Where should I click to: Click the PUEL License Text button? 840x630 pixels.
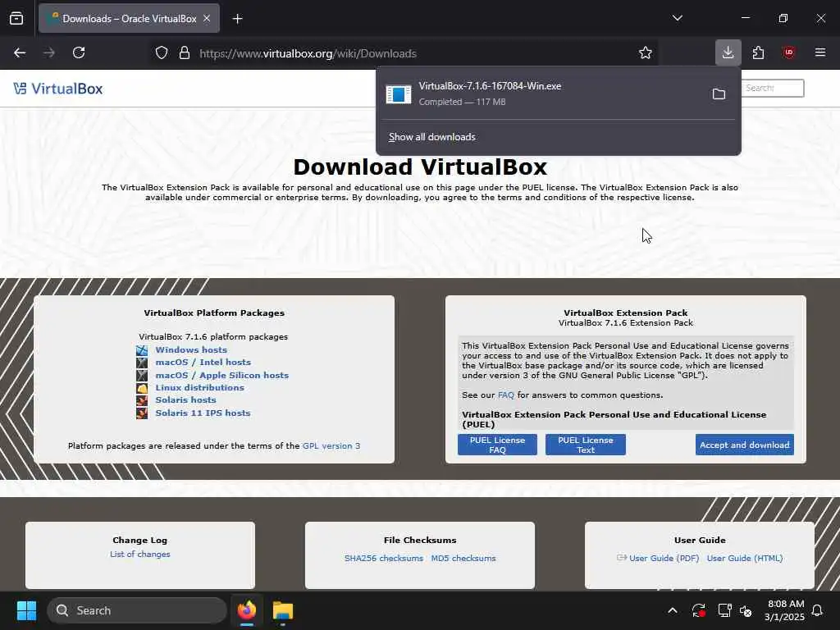pos(586,445)
